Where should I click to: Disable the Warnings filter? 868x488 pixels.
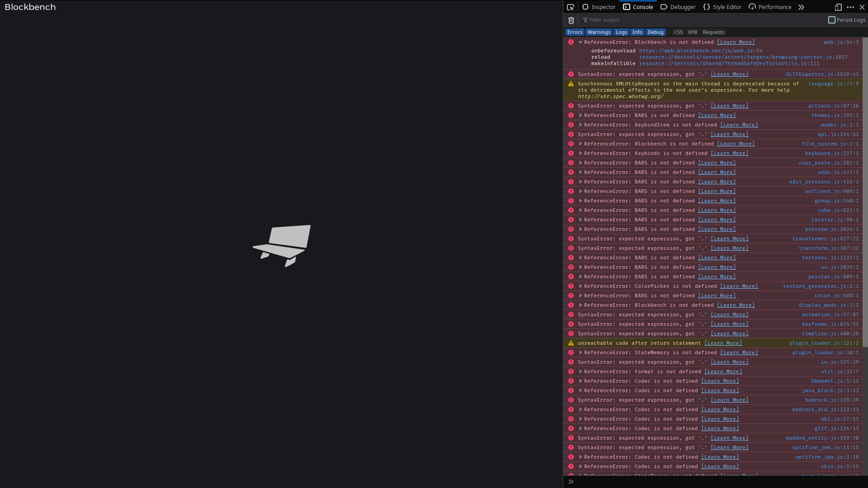click(599, 32)
